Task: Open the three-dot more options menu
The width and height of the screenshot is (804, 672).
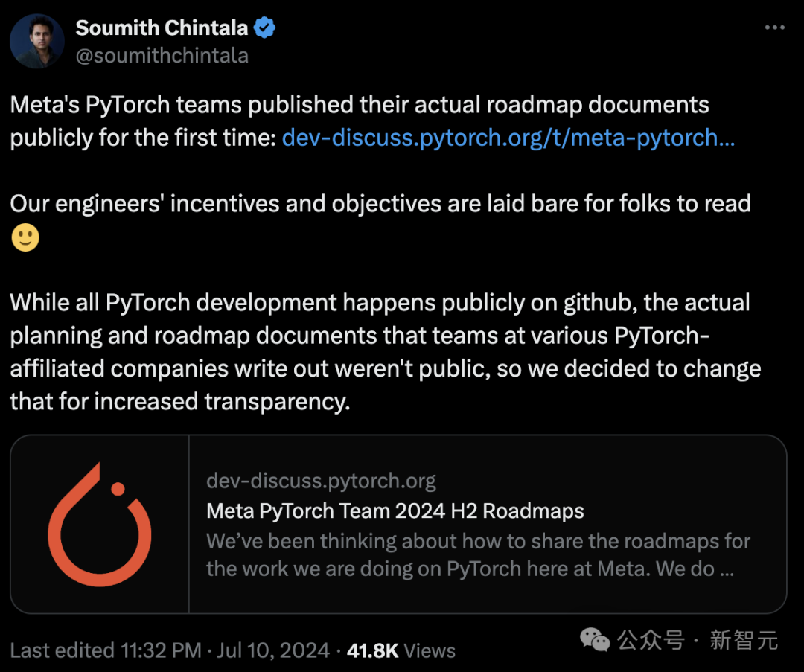Action: [x=775, y=28]
